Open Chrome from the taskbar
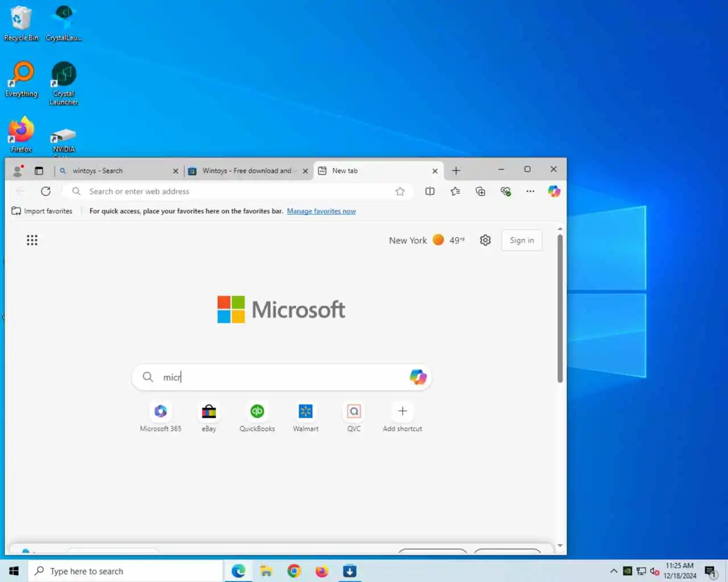This screenshot has width=728, height=582. tap(294, 571)
